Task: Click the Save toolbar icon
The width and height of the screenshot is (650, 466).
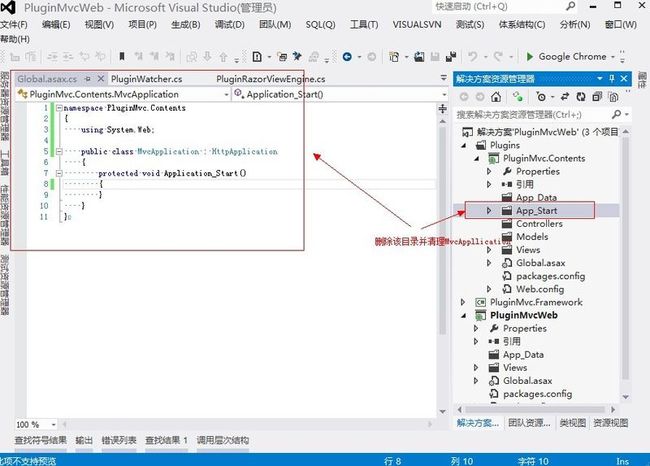Action: pyautogui.click(x=435, y=56)
